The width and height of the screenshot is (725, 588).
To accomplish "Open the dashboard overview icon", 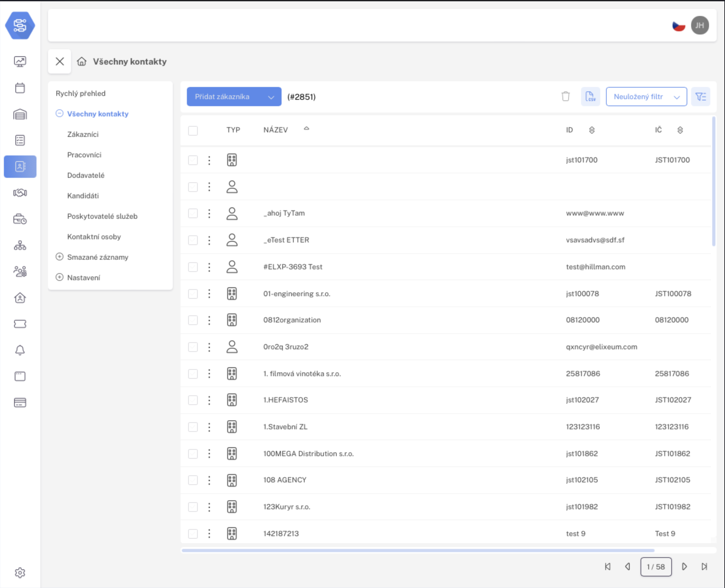I will tap(20, 61).
